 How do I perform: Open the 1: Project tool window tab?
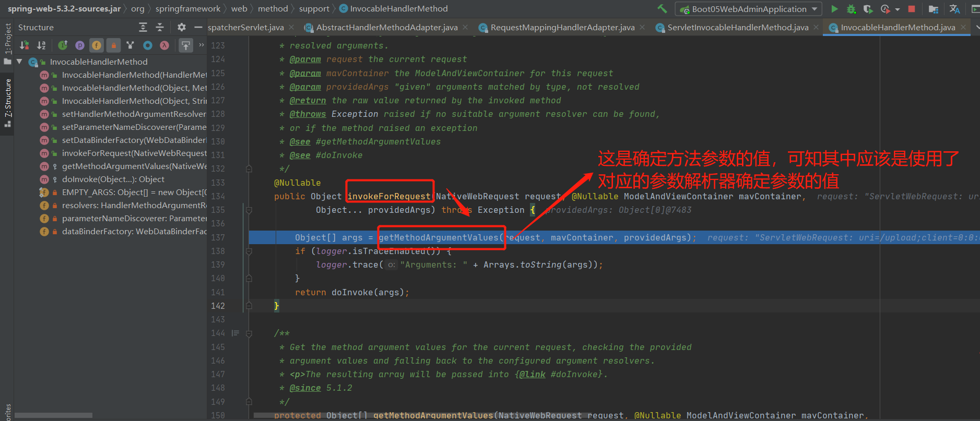click(7, 45)
